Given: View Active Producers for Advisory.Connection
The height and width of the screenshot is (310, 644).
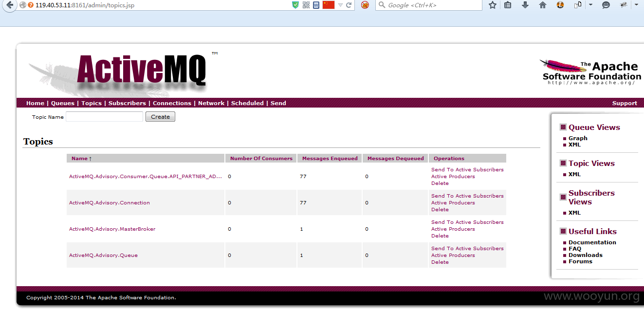Looking at the screenshot, I should [x=453, y=202].
